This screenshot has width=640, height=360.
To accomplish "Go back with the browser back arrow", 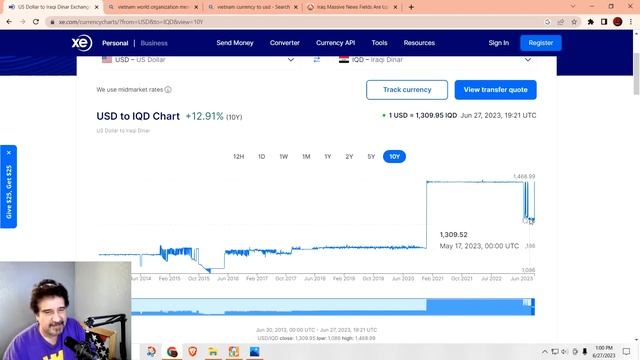I will click(x=9, y=22).
